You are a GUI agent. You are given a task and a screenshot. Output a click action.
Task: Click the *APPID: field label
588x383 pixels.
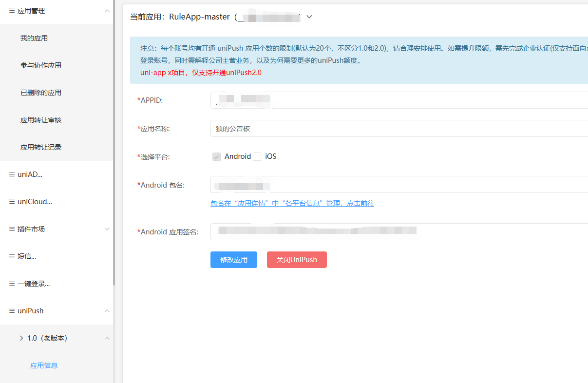tap(150, 100)
